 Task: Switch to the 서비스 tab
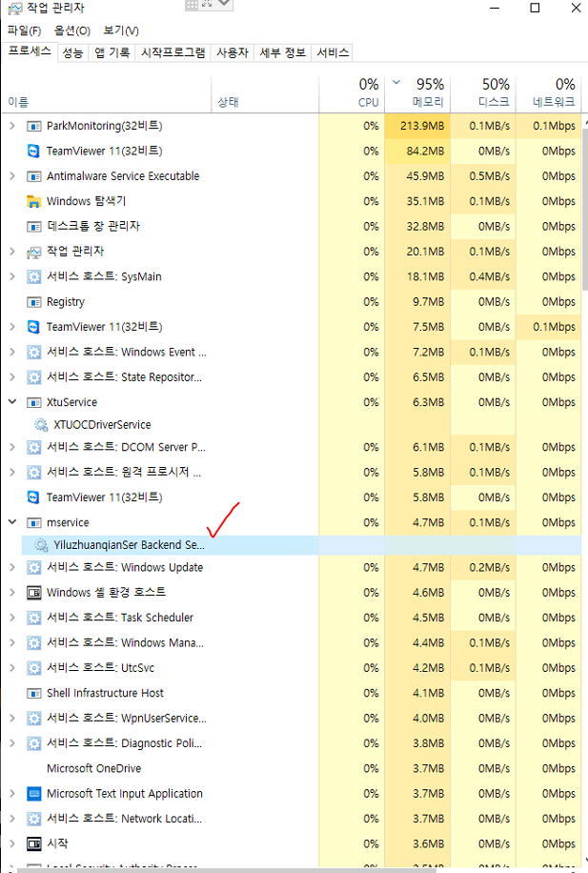[x=333, y=52]
